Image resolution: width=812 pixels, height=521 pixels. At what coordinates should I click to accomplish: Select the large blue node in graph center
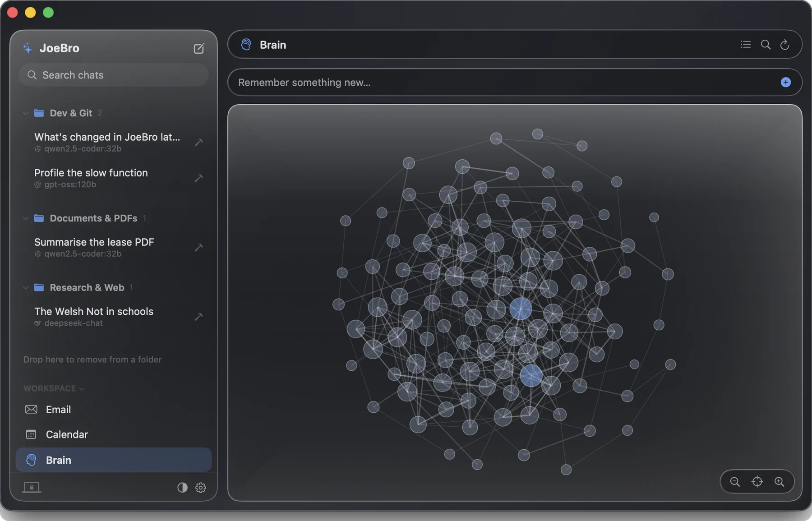click(521, 309)
